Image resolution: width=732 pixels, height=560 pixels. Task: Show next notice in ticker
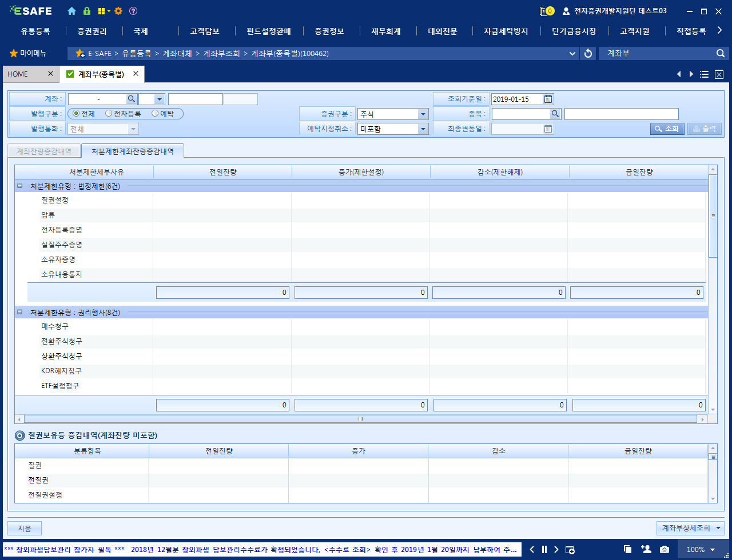point(556,550)
